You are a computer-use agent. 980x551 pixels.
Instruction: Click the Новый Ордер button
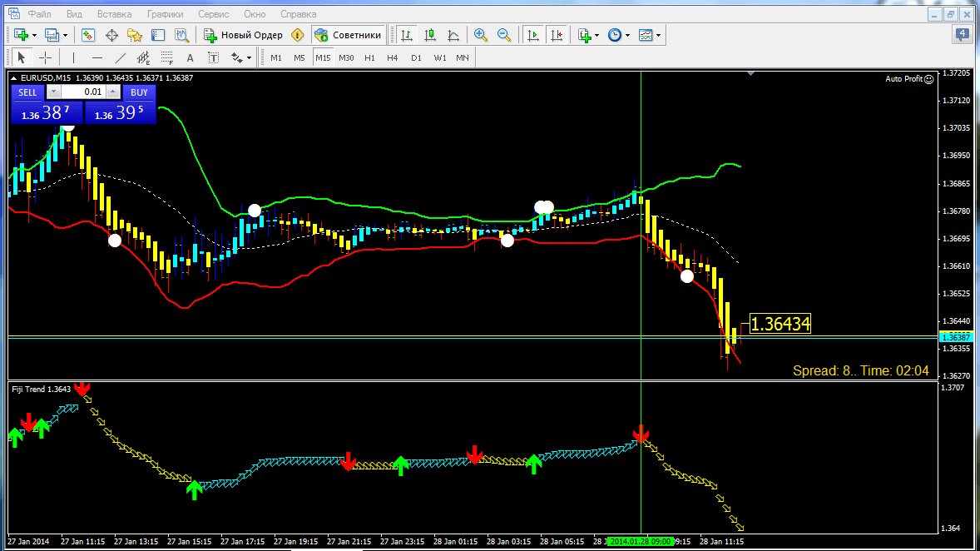243,35
